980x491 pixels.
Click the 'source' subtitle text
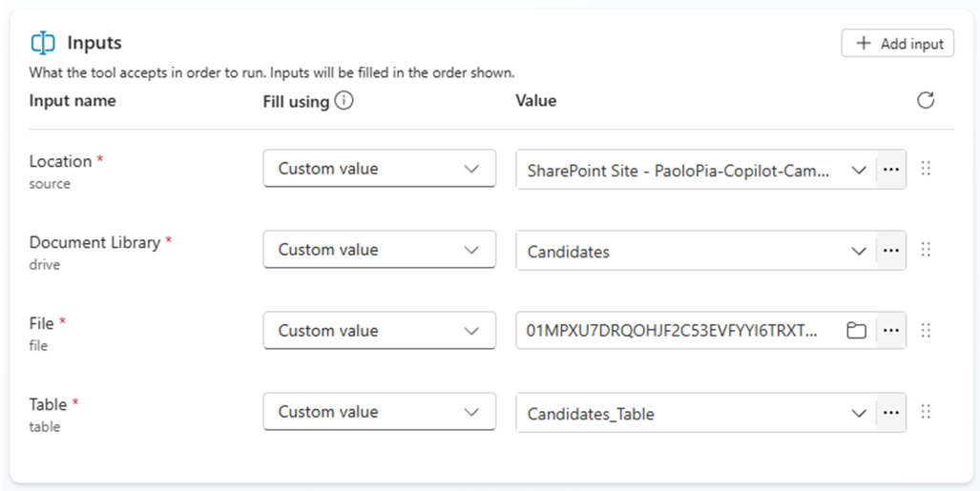tap(50, 184)
